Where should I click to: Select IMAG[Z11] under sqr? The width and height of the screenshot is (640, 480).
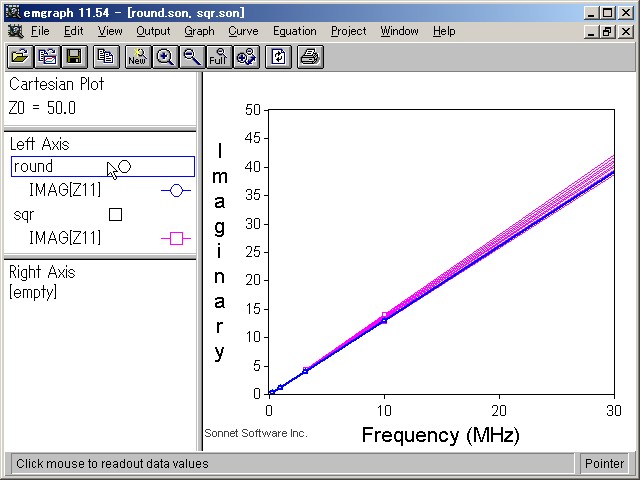point(65,238)
